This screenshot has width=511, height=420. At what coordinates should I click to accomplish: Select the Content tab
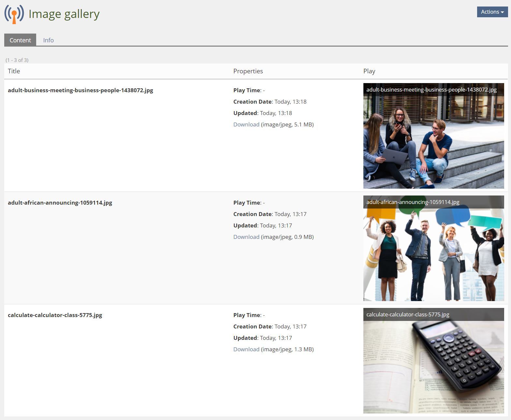pos(20,40)
